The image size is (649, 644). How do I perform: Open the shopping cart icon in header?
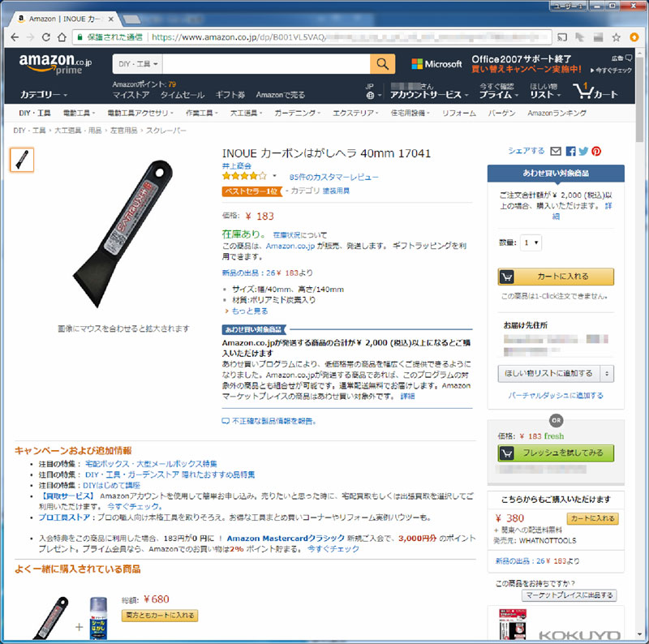pos(595,91)
